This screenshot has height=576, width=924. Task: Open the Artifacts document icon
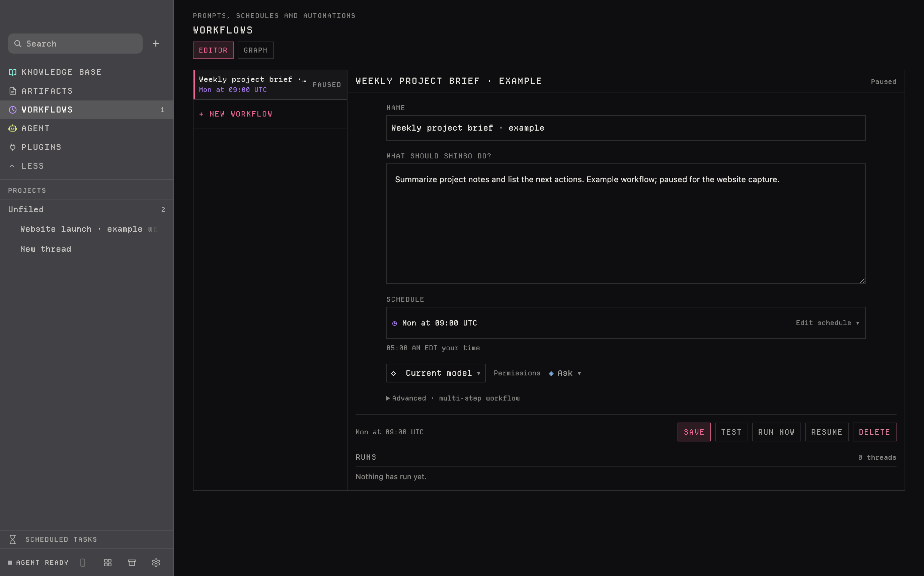click(13, 91)
